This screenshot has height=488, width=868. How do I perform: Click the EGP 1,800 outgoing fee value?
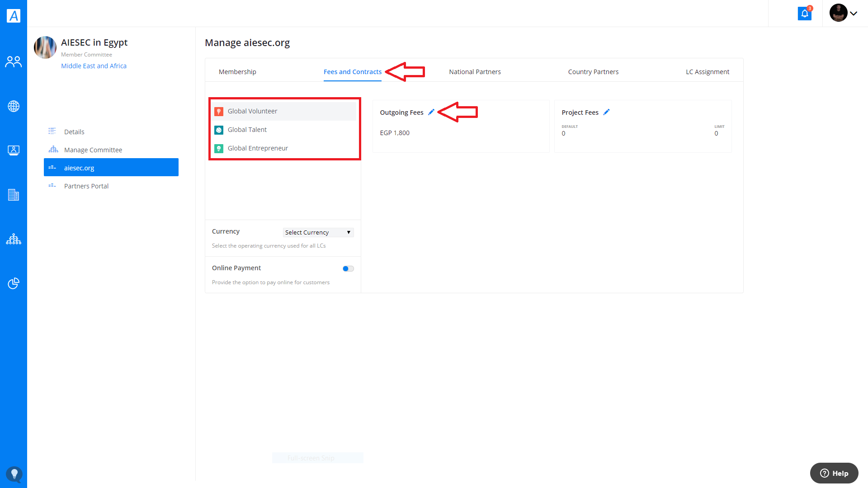pos(395,133)
